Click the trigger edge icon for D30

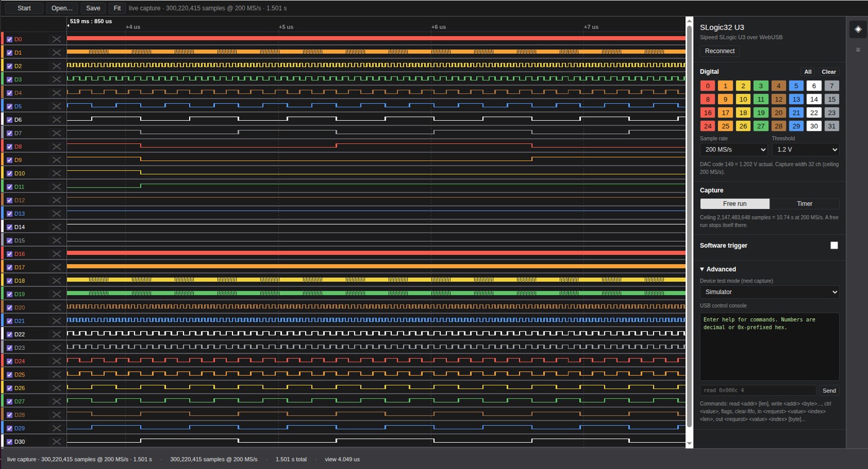(56, 442)
